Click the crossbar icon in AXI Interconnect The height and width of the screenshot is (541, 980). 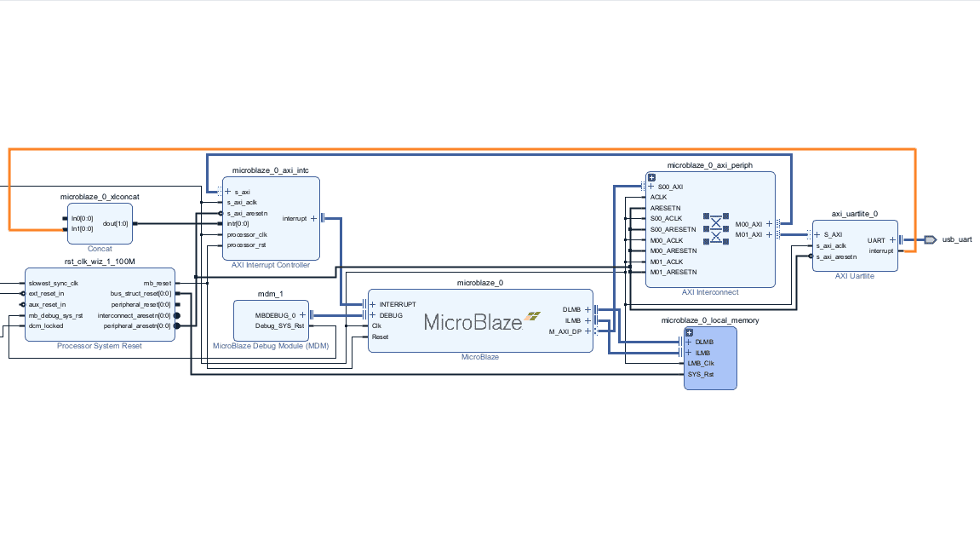(x=716, y=230)
